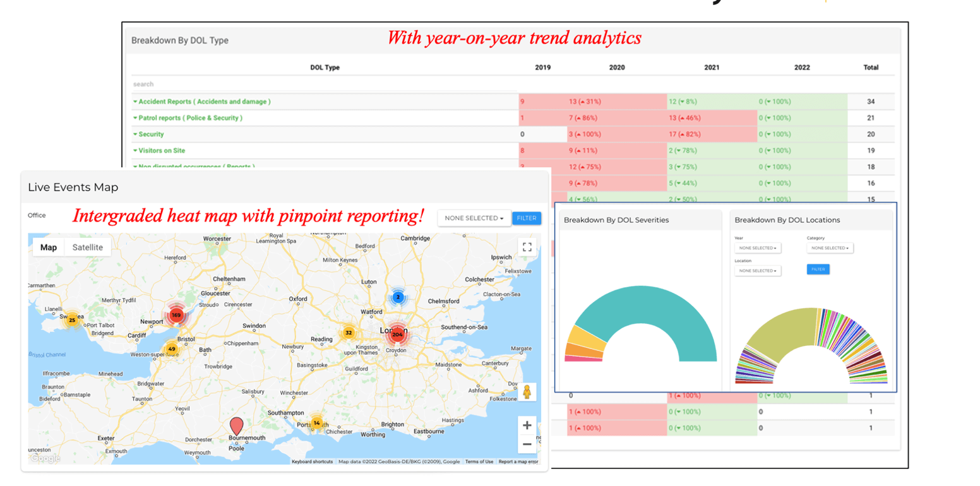Select the red map pin near Bournemouth
The width and height of the screenshot is (980, 486).
pyautogui.click(x=236, y=426)
